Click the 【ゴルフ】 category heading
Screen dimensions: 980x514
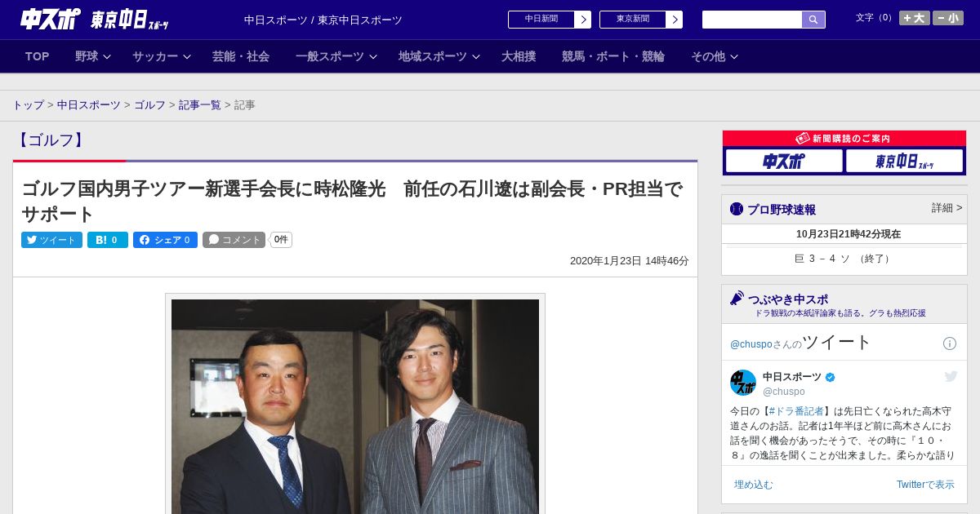pyautogui.click(x=51, y=140)
